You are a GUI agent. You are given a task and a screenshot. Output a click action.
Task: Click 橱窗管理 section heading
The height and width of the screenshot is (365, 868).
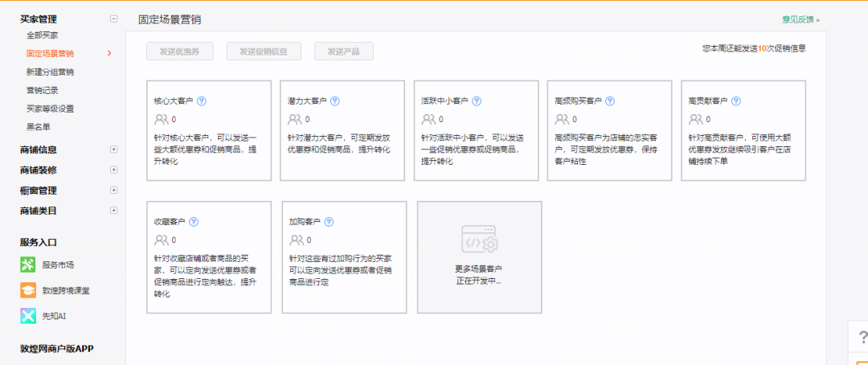pos(39,191)
